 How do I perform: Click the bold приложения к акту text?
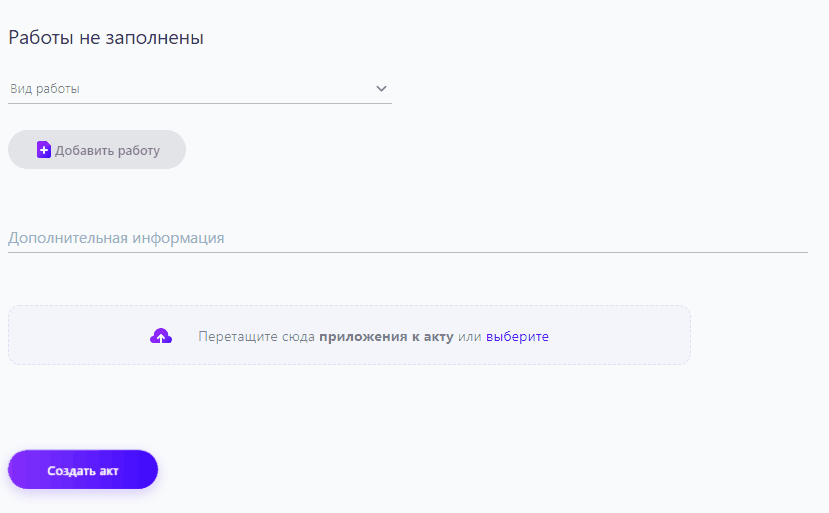tap(386, 337)
